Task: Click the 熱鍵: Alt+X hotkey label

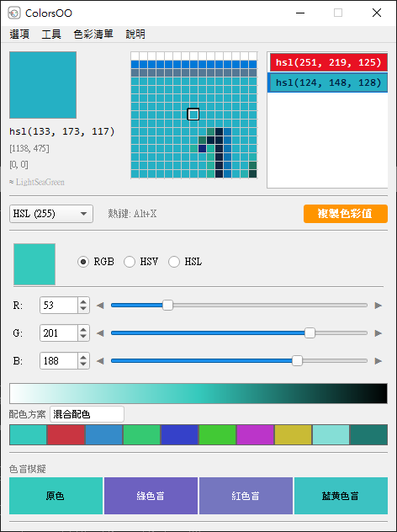Action: (x=132, y=214)
